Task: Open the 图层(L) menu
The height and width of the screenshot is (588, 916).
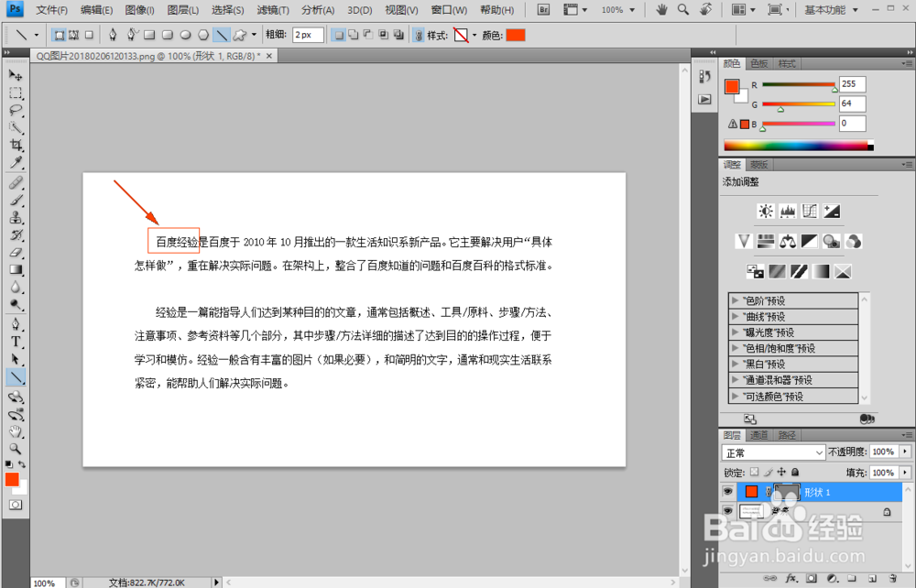Action: [x=183, y=10]
